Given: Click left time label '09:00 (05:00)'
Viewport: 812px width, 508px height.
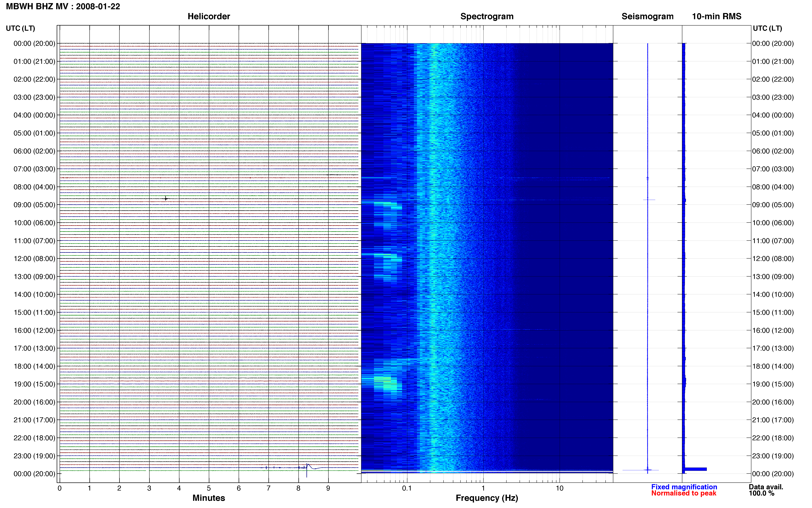Looking at the screenshot, I should [x=34, y=205].
